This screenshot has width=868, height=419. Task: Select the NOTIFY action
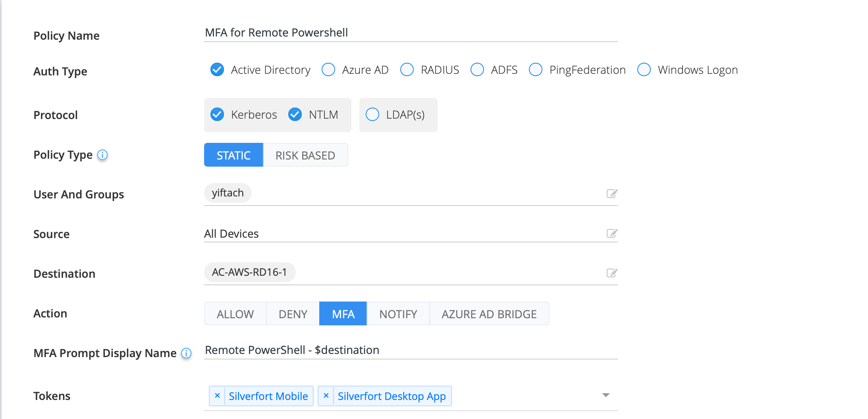[398, 314]
